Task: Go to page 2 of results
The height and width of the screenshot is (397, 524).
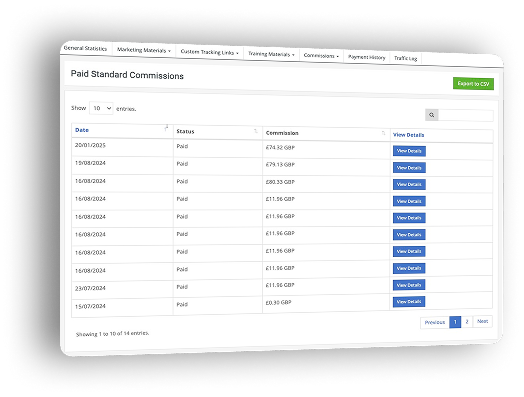Action: tap(467, 322)
